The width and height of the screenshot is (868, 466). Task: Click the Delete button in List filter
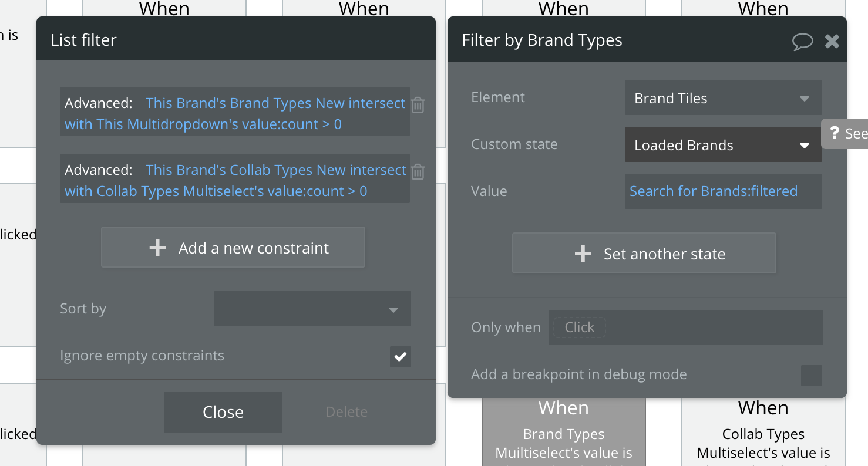click(x=346, y=412)
